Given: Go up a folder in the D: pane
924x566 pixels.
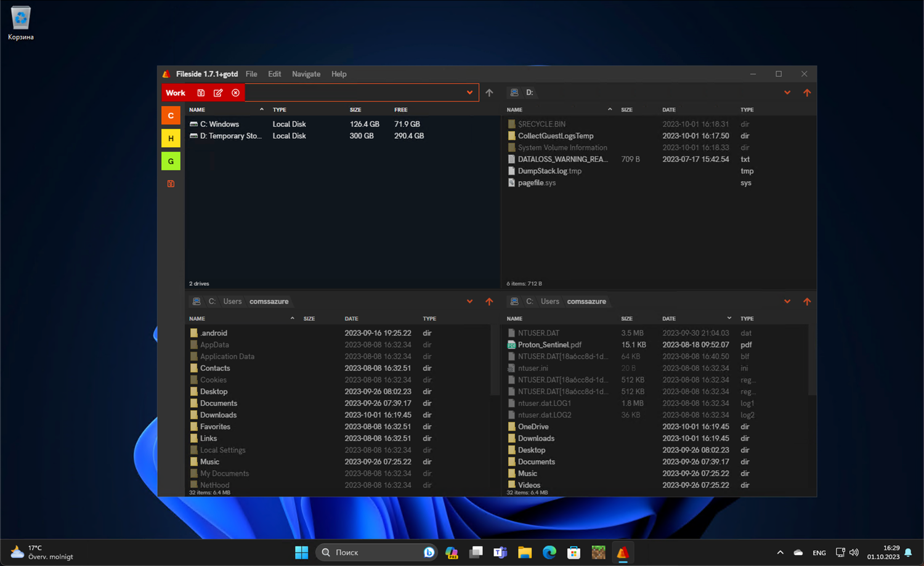Looking at the screenshot, I should 807,93.
